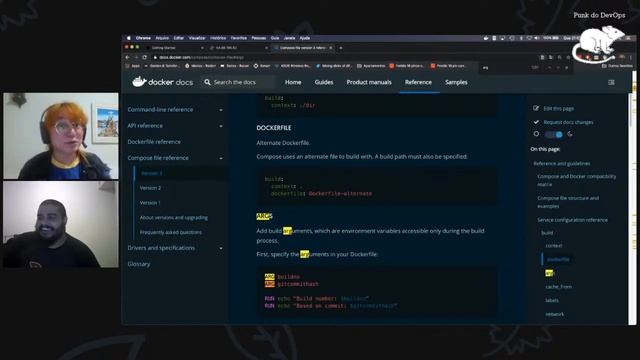640x360 pixels.
Task: Jump to previous find match arrow
Action: pos(550,67)
